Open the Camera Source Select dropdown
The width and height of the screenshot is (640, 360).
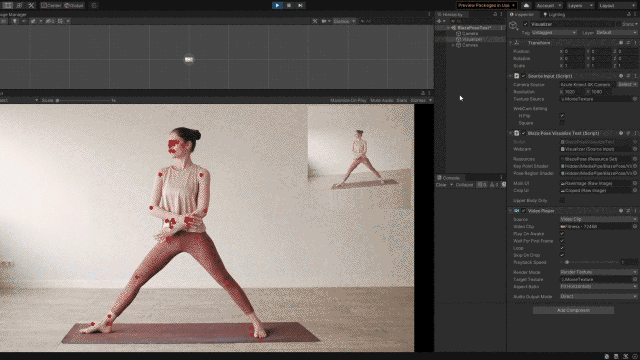coord(627,84)
